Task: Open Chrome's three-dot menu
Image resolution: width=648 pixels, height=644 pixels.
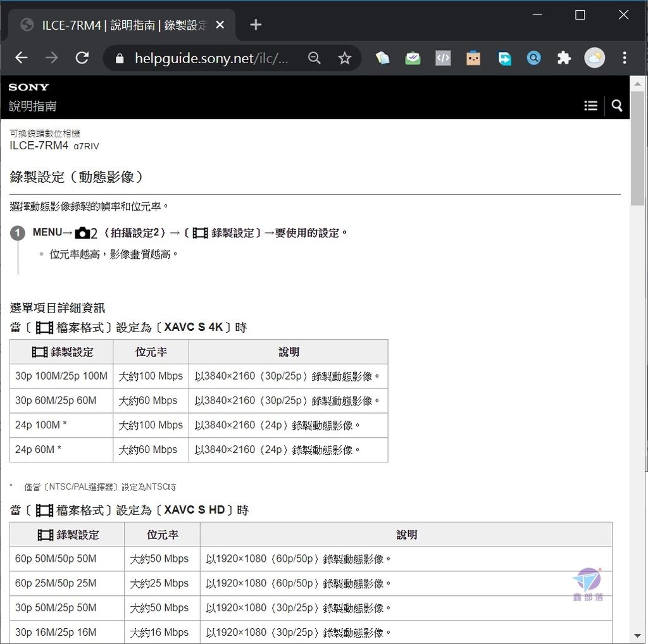Action: click(x=625, y=58)
